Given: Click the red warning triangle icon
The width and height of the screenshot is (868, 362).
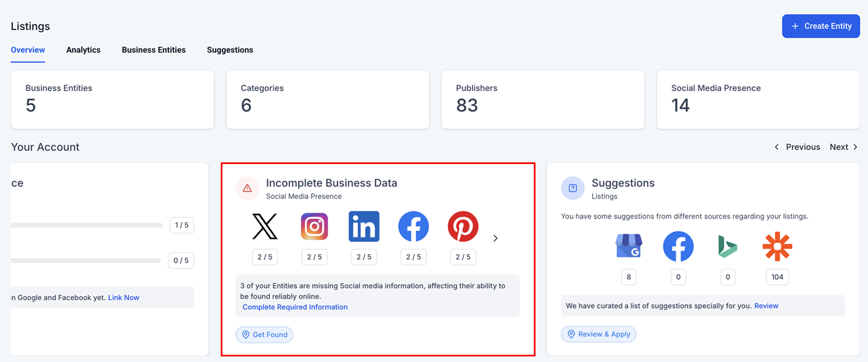Looking at the screenshot, I should pos(247,188).
